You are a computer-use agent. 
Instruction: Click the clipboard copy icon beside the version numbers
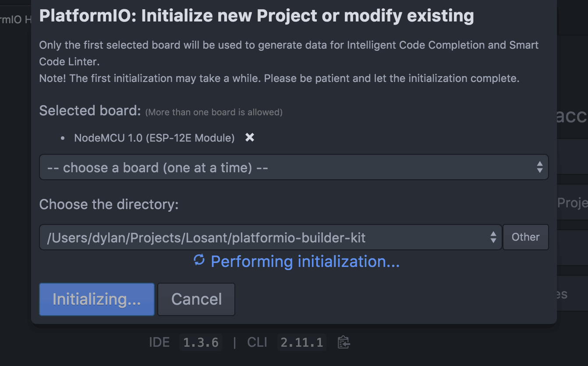pos(344,342)
